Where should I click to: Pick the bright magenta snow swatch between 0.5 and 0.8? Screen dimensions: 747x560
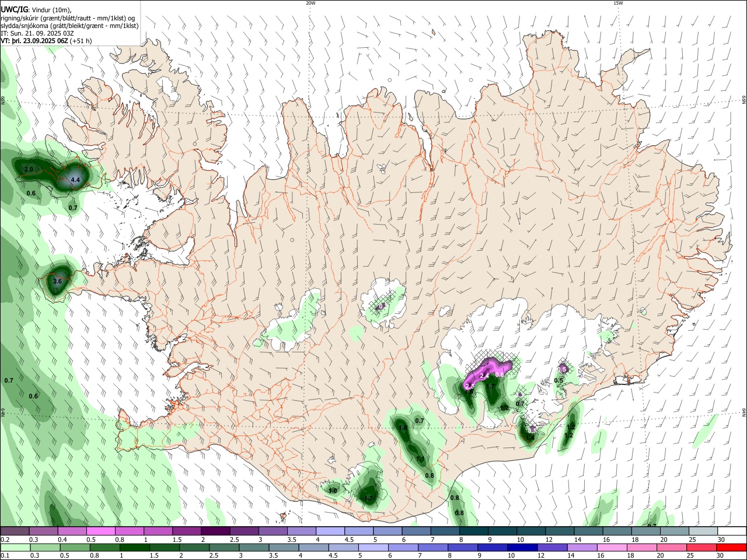pyautogui.click(x=101, y=531)
